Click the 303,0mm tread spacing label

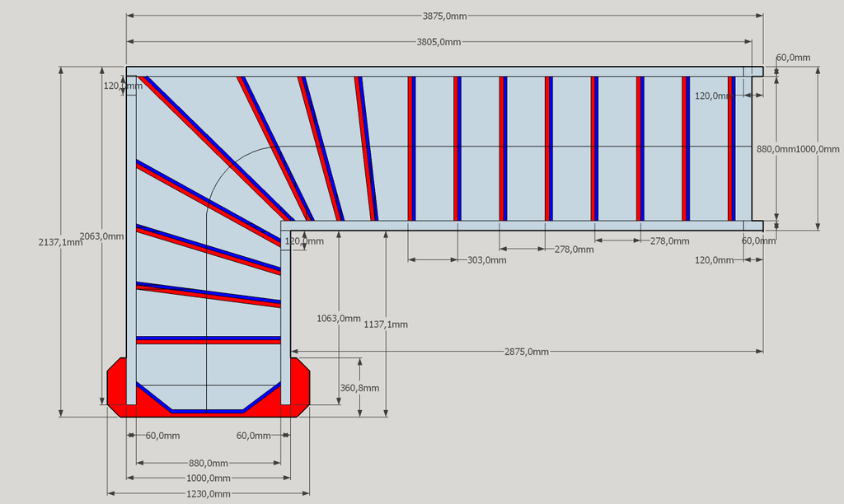486,260
